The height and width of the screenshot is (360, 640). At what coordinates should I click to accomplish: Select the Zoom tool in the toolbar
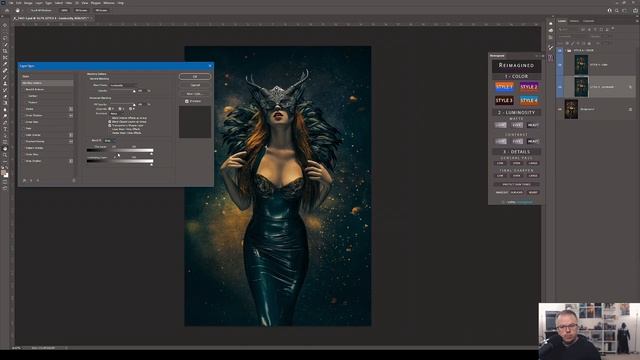[x=5, y=155]
